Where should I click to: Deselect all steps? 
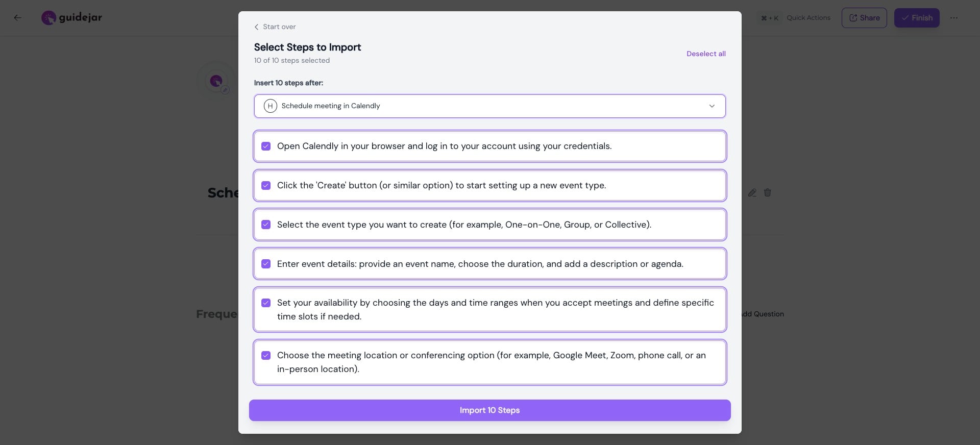[x=706, y=54]
